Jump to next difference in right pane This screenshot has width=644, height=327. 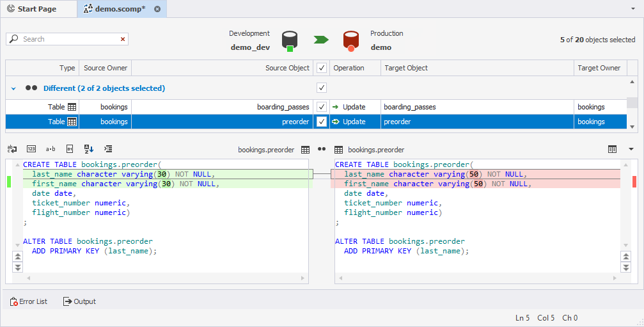click(626, 267)
